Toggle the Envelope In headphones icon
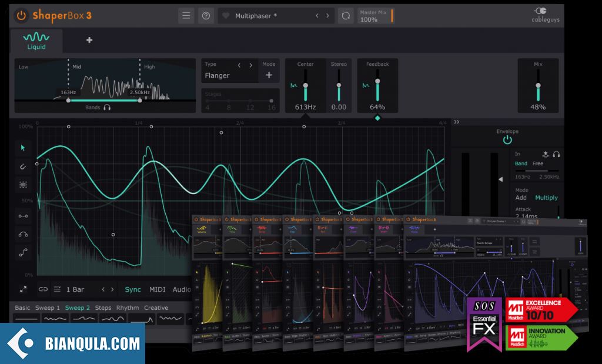Viewport: 602px width, 364px height. click(x=556, y=154)
